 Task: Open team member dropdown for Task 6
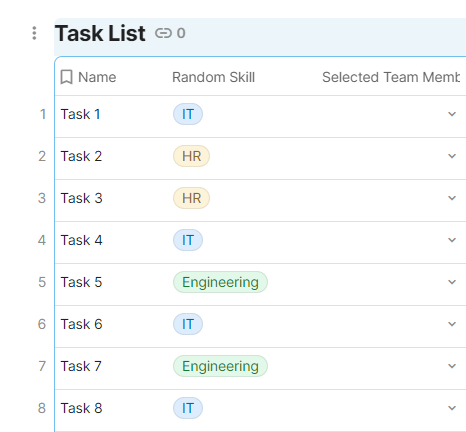tap(452, 324)
